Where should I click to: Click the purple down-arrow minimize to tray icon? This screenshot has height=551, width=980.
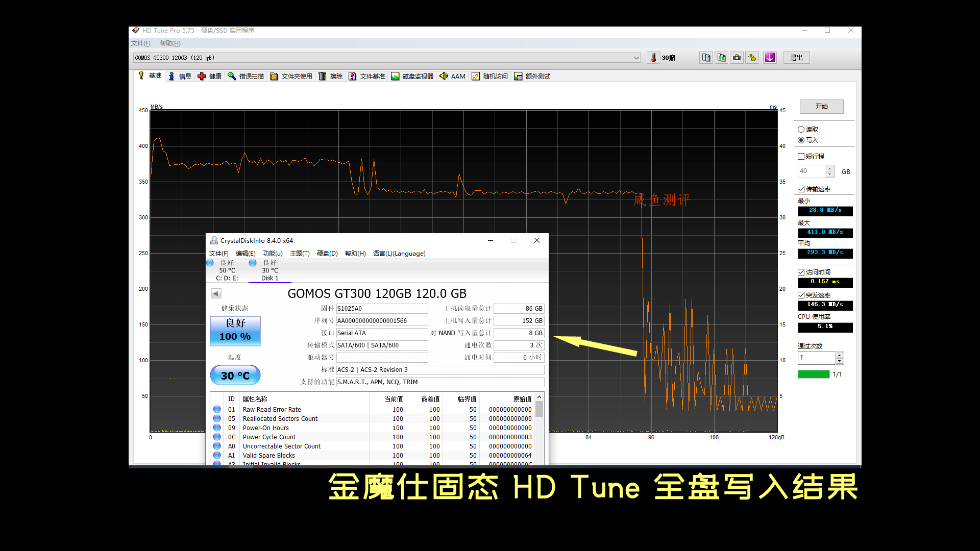[770, 58]
